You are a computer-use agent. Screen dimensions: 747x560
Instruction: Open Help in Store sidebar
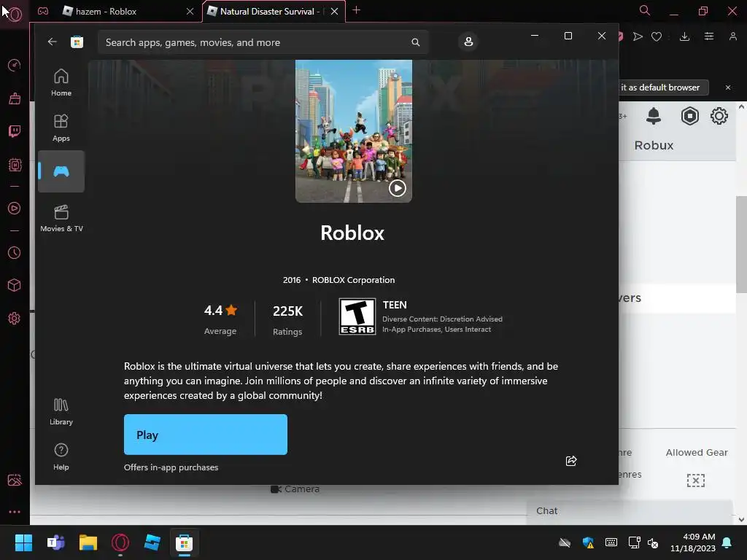pos(61,456)
